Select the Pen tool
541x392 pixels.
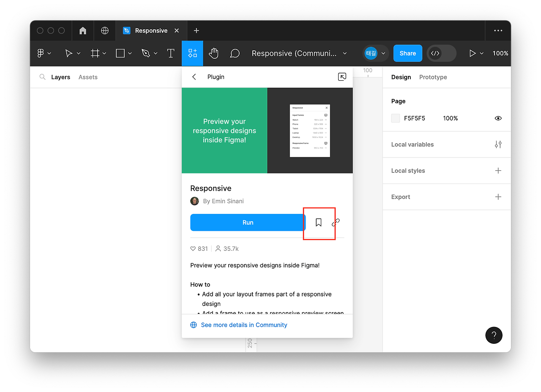(x=146, y=53)
